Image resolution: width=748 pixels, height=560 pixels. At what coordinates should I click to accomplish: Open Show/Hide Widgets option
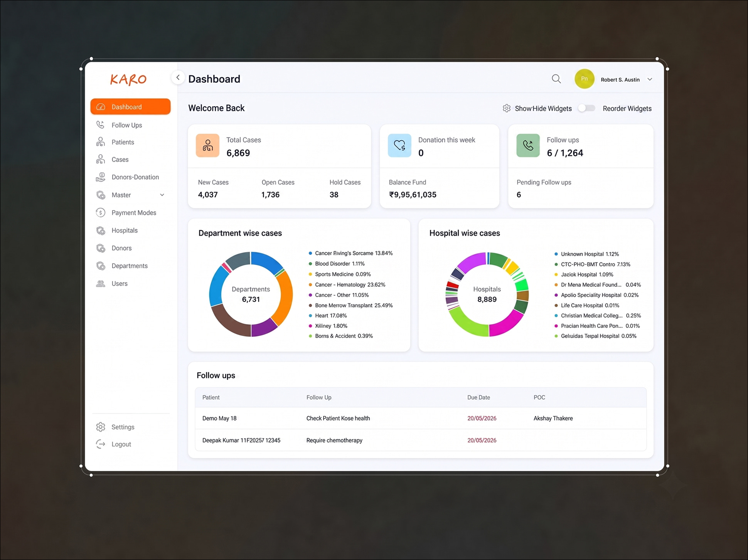click(x=543, y=109)
